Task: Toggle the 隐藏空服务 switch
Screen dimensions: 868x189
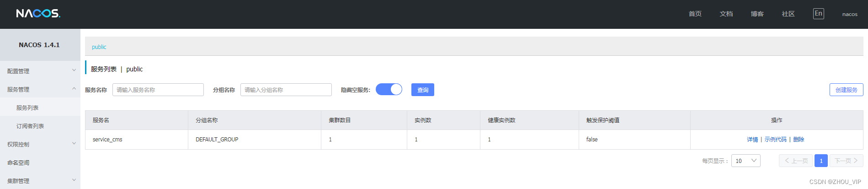Action: pyautogui.click(x=389, y=89)
